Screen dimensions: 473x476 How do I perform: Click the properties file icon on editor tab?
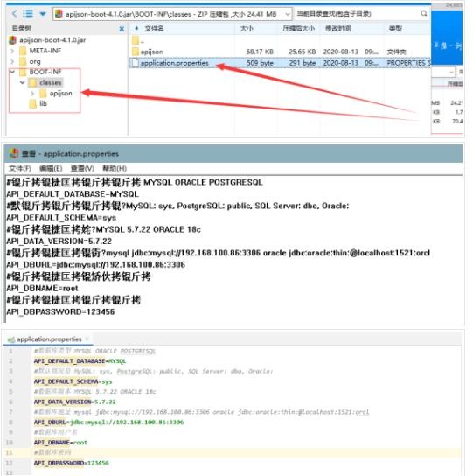coord(11,339)
